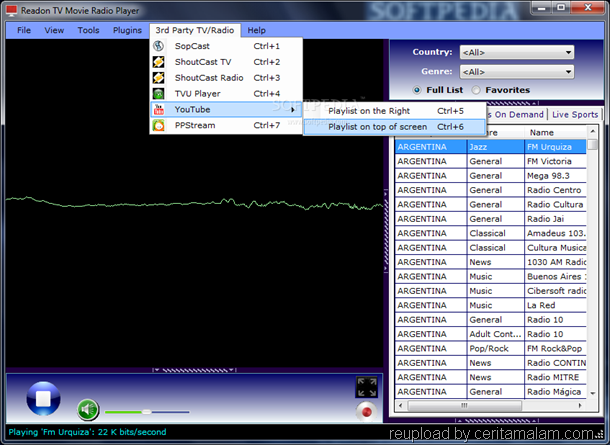
Task: Open the Genre dropdown
Action: pyautogui.click(x=517, y=72)
